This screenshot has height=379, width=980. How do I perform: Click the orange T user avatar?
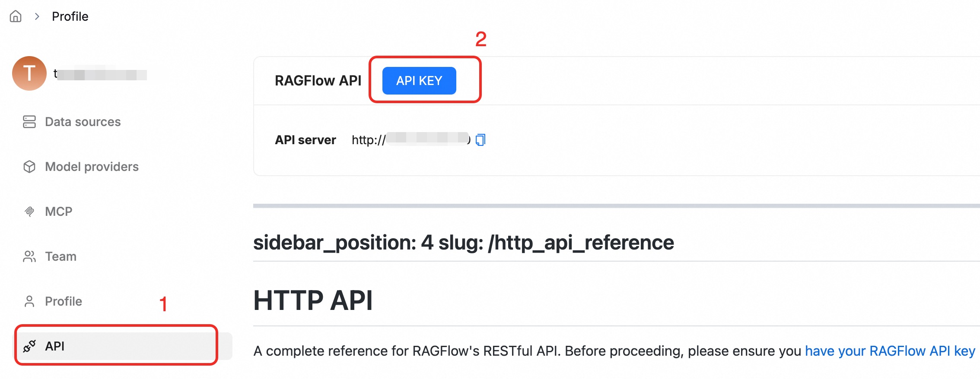pyautogui.click(x=29, y=73)
